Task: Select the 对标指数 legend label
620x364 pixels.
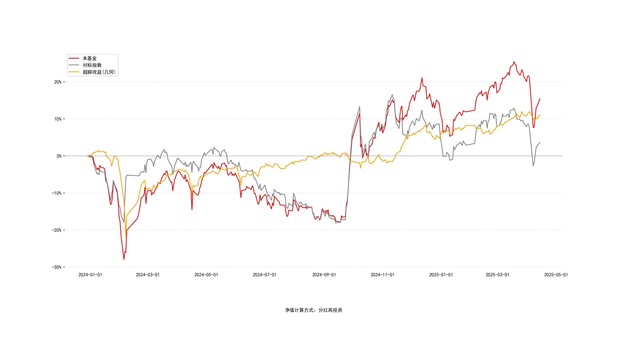Action: 92,65
